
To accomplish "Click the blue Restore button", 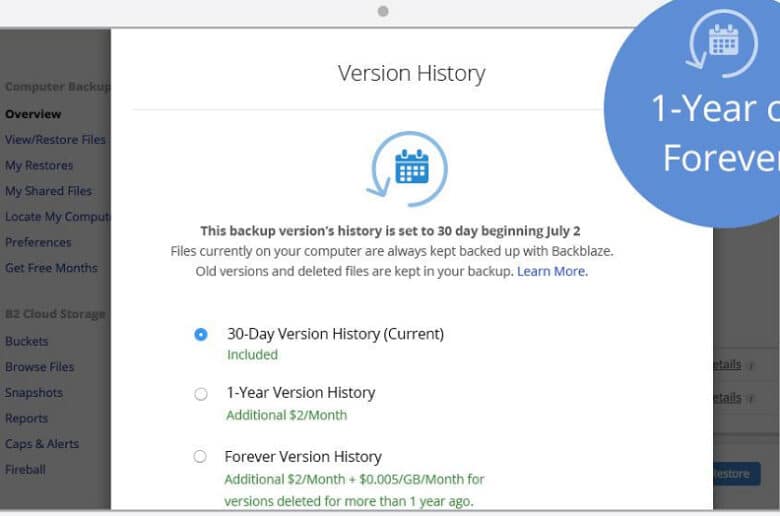I will [x=736, y=474].
